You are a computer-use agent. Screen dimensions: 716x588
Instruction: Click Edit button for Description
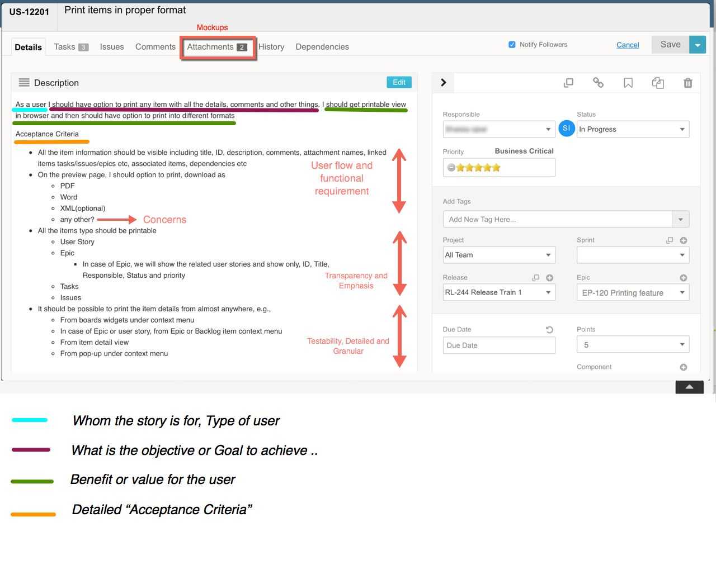coord(399,82)
